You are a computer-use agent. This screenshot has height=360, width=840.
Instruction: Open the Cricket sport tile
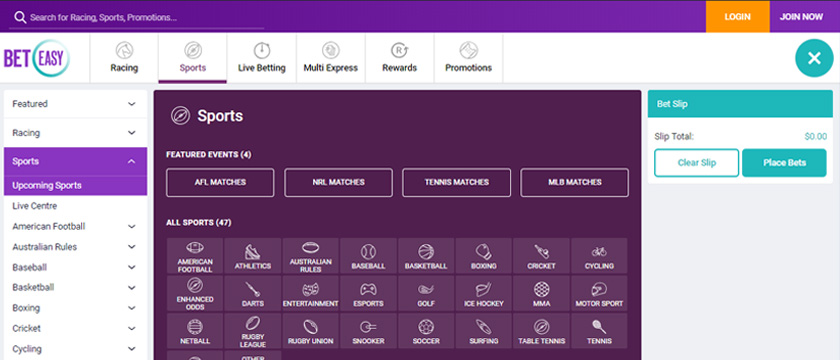pos(542,256)
